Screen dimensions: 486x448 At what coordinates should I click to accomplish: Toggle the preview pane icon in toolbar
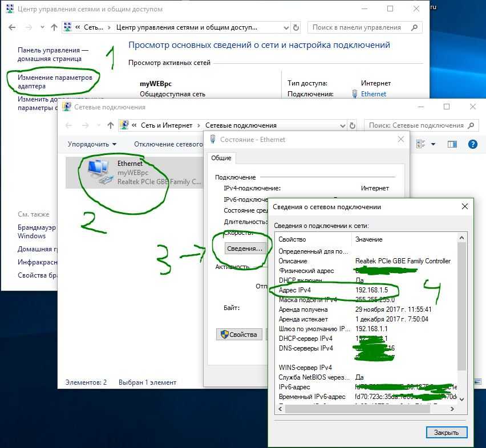click(452, 144)
